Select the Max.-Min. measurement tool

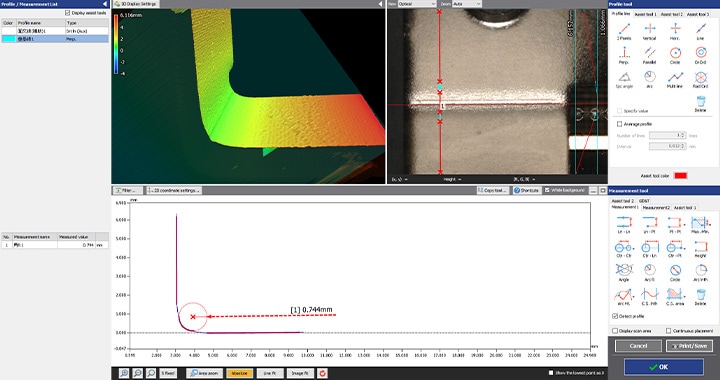click(700, 225)
